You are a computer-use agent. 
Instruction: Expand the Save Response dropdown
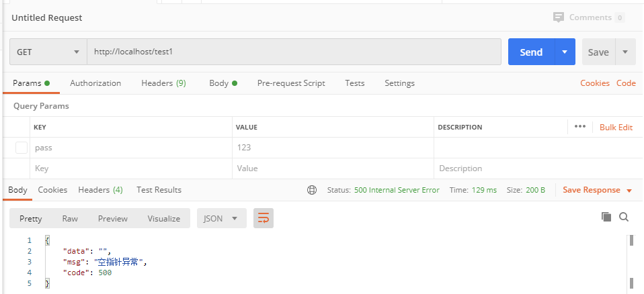[x=629, y=191]
